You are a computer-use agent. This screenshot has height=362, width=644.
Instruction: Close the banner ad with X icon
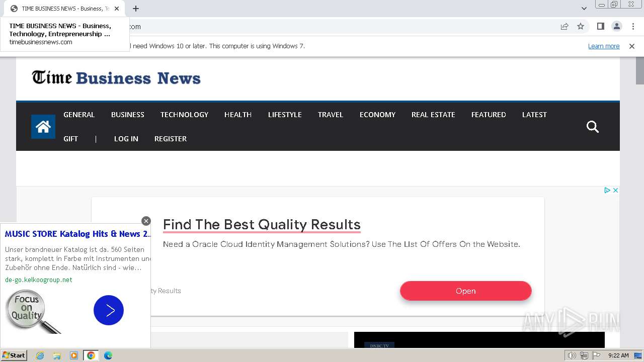click(615, 190)
